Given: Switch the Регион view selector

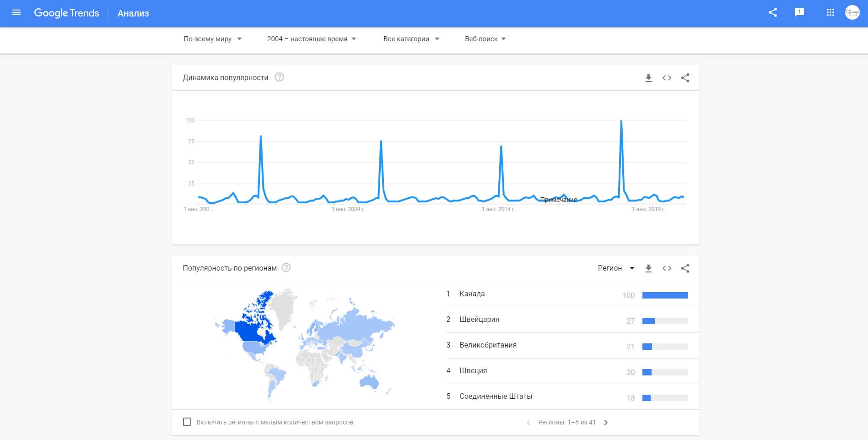Looking at the screenshot, I should tap(616, 268).
